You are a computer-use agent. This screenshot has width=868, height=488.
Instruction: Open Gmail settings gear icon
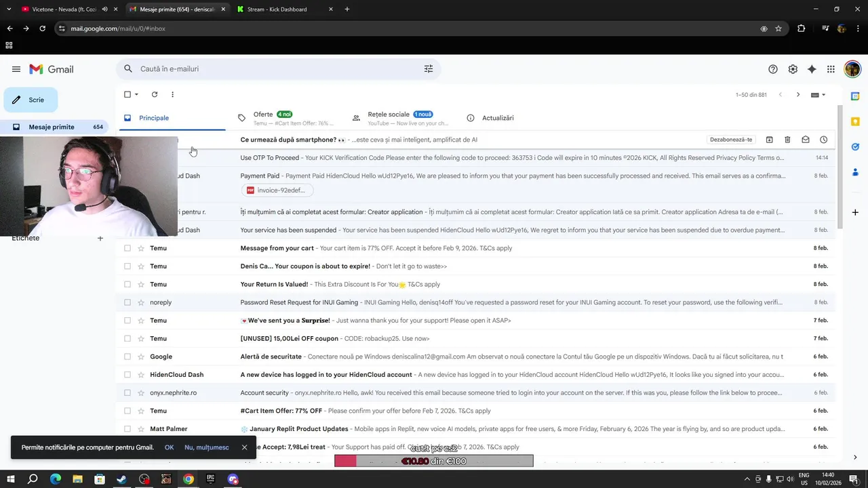coord(793,69)
